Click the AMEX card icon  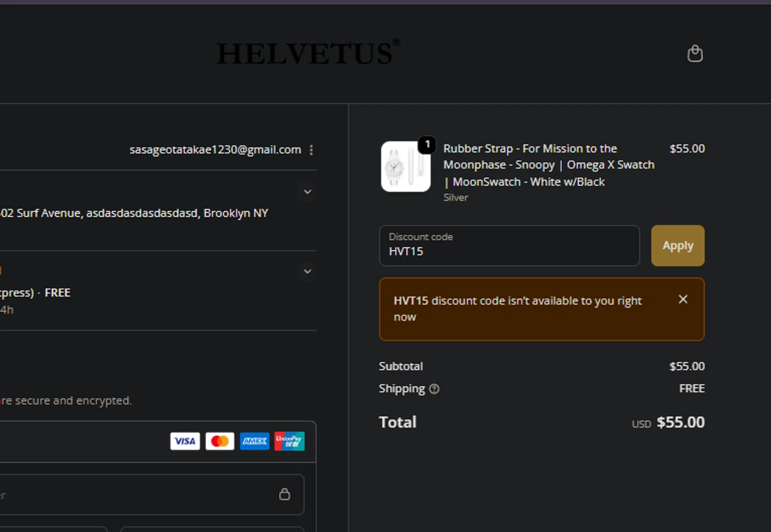(x=254, y=441)
